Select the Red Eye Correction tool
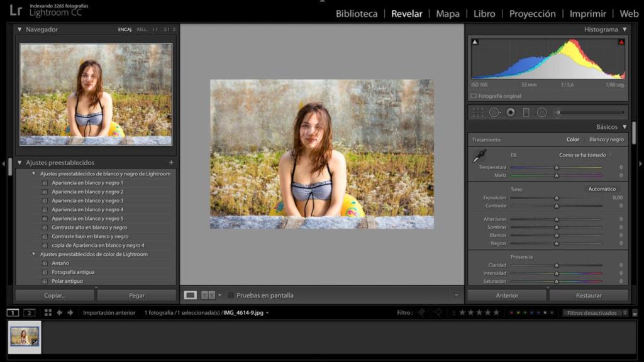 [510, 112]
